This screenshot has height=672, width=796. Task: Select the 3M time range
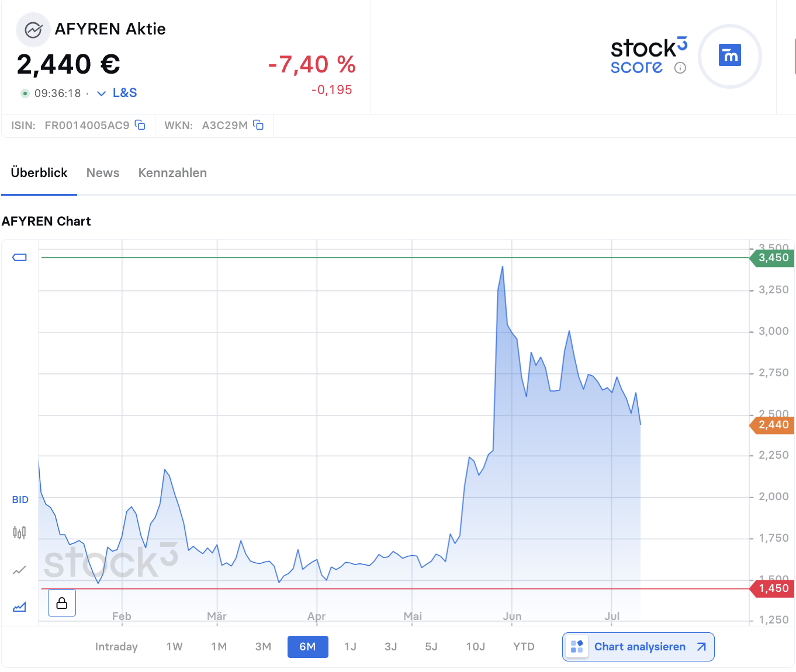(263, 647)
